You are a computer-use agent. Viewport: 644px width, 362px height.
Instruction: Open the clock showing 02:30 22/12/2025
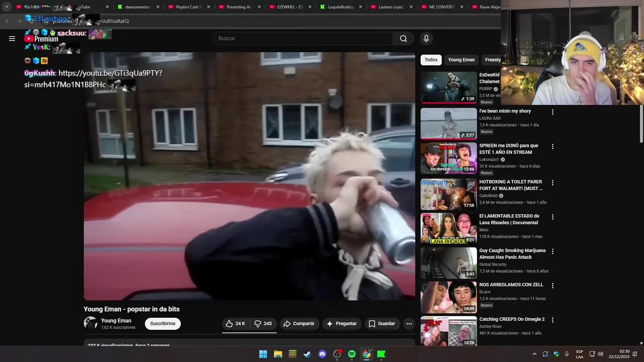[x=619, y=354]
